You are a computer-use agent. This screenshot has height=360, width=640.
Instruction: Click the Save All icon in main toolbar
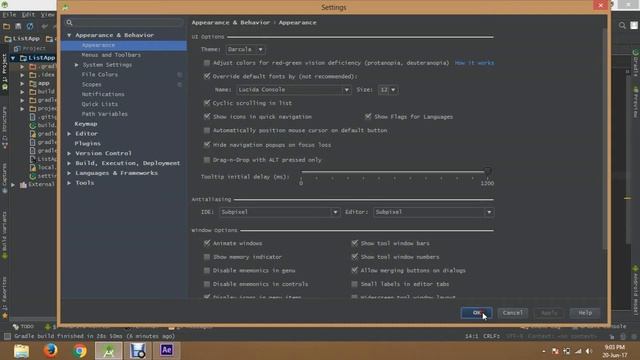18,26
